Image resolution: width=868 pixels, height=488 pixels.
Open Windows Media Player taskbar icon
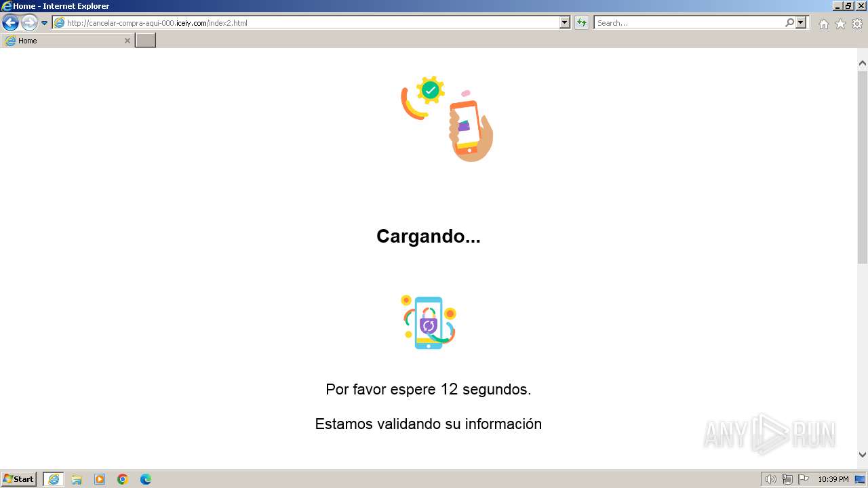(100, 479)
